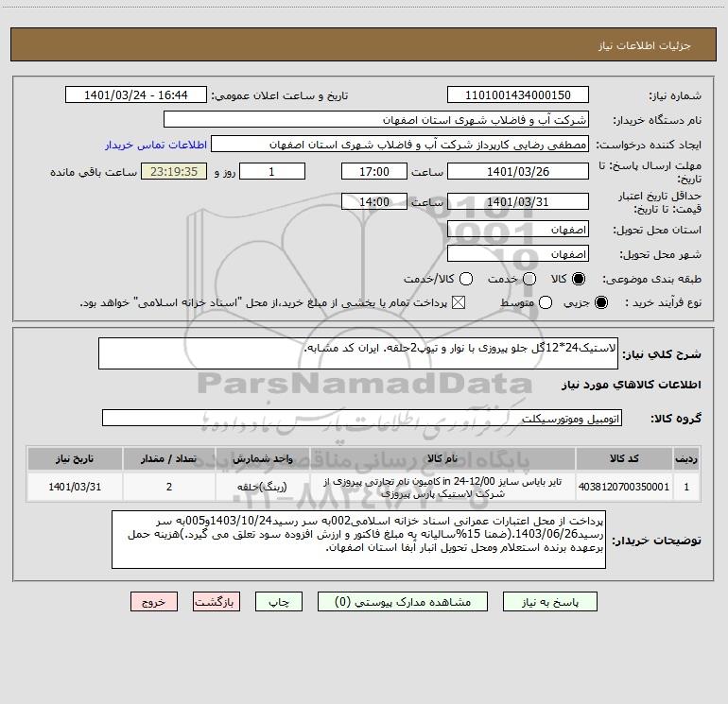Click the need number field 1101001434000150

tap(518, 95)
